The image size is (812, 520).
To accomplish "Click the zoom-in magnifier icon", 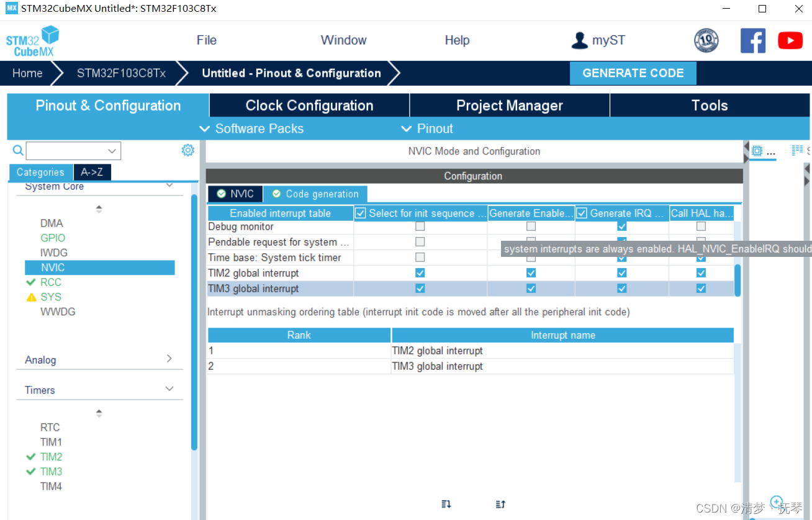I will tap(776, 501).
